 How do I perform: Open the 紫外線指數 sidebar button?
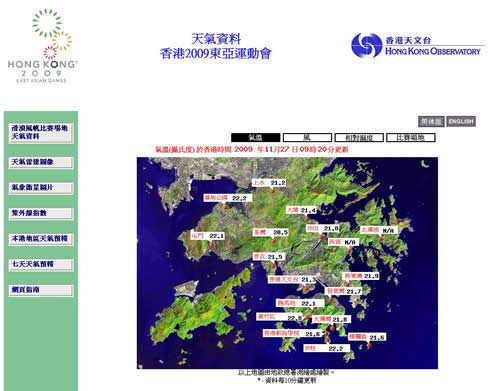tap(41, 213)
